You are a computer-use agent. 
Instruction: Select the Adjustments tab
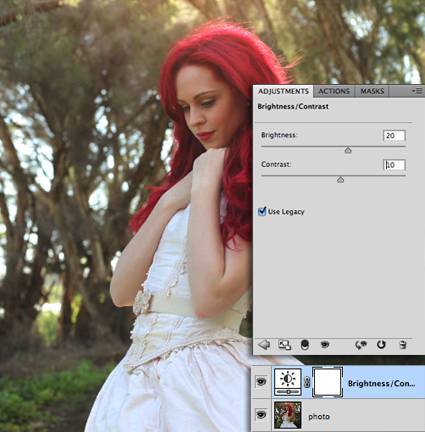[x=283, y=91]
